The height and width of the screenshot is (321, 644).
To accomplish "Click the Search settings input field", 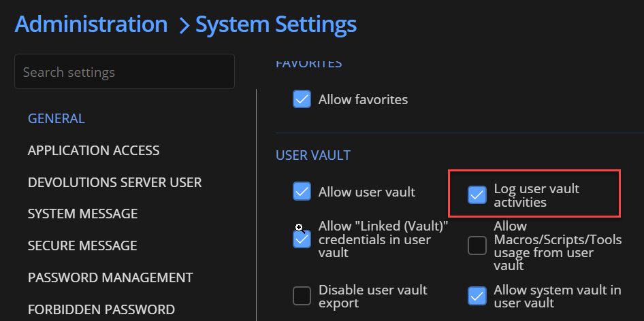I will point(125,72).
